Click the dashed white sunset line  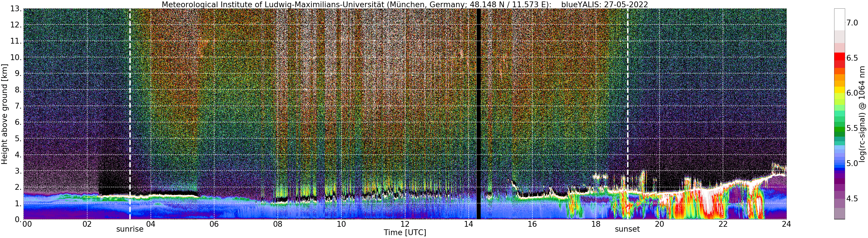627,114
